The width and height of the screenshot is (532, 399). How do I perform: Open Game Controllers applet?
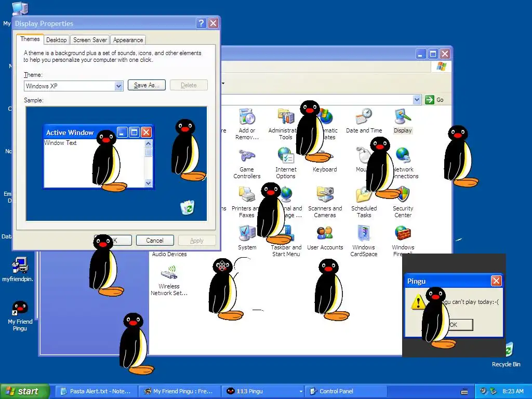[247, 156]
